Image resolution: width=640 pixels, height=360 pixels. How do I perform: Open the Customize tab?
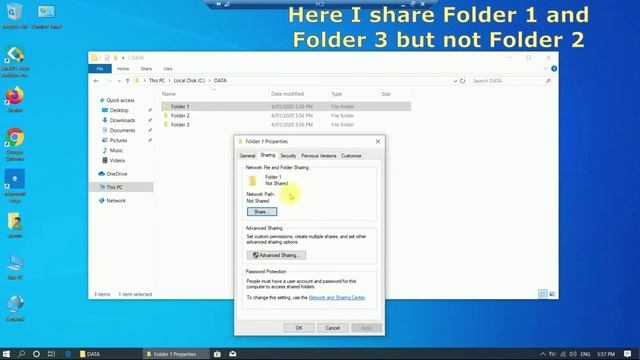click(351, 156)
